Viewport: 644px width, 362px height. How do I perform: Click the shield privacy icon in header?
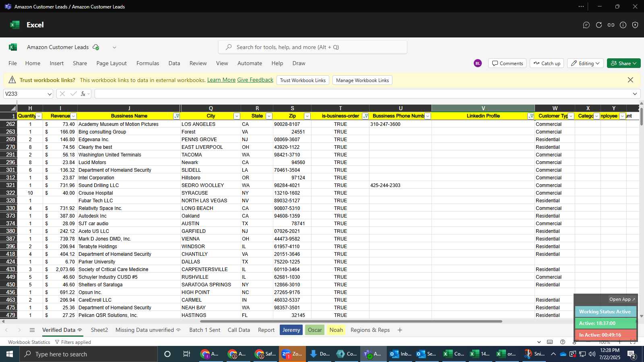(x=635, y=25)
